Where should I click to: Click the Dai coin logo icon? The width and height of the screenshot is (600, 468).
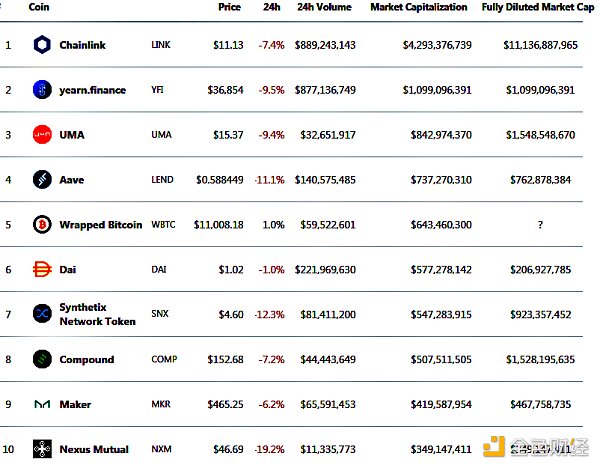click(x=42, y=269)
